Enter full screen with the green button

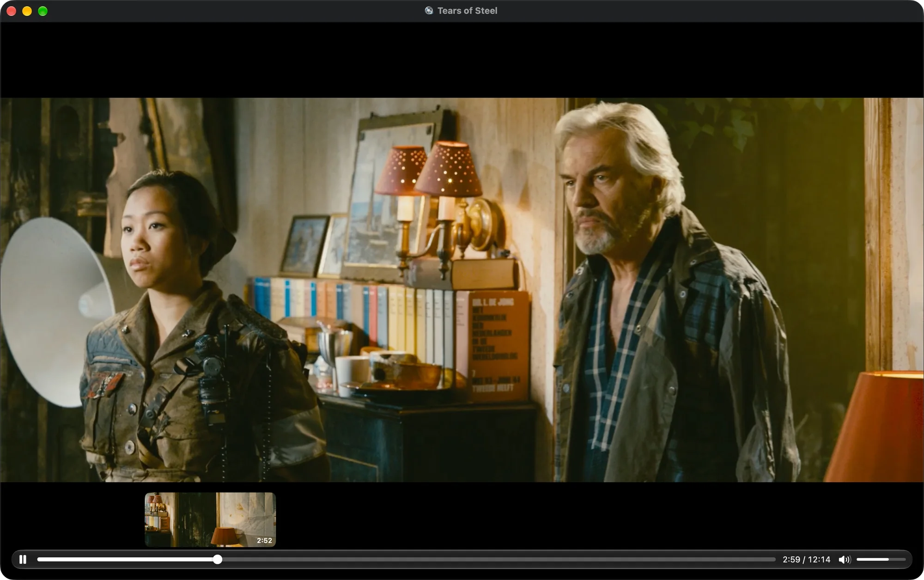(x=43, y=11)
